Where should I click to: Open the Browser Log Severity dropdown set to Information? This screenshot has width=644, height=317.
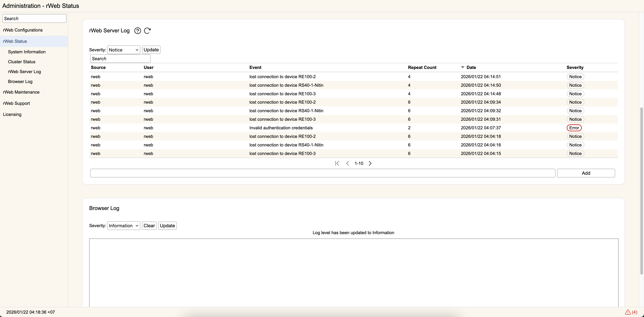coord(123,225)
